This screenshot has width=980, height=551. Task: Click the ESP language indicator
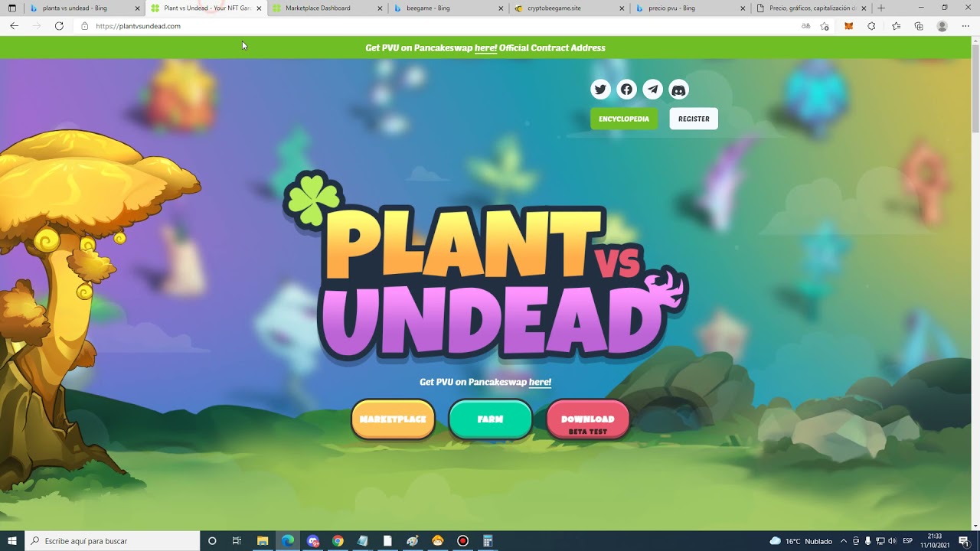(908, 541)
